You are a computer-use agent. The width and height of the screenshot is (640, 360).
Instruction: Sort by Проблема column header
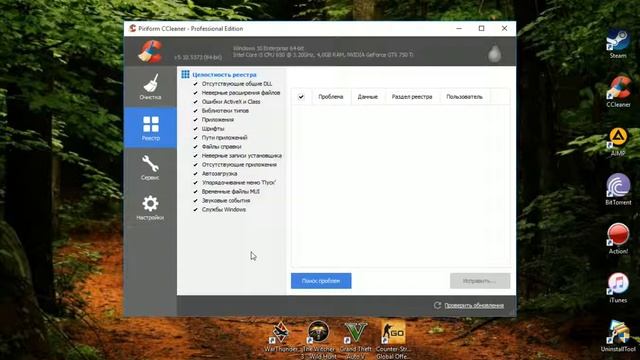[x=331, y=97]
